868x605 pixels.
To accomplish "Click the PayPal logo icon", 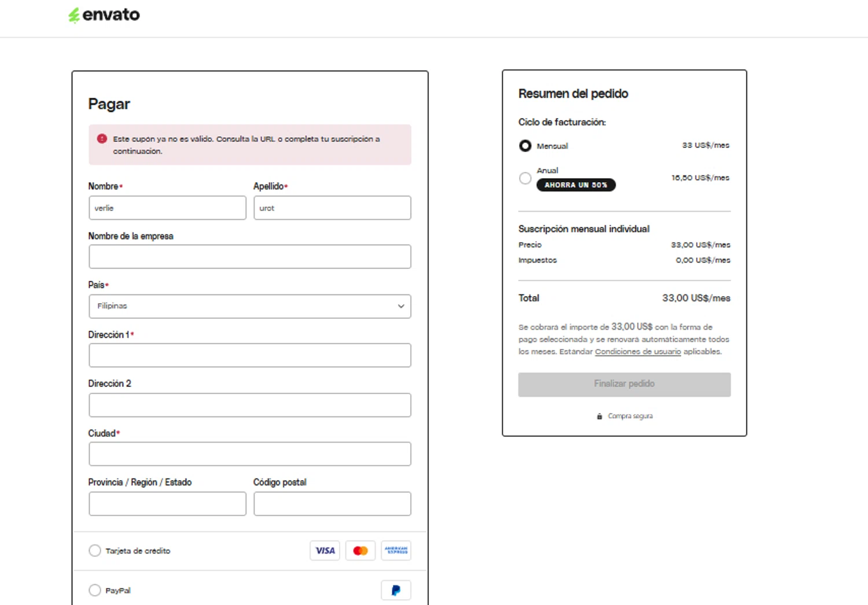I will tap(396, 591).
